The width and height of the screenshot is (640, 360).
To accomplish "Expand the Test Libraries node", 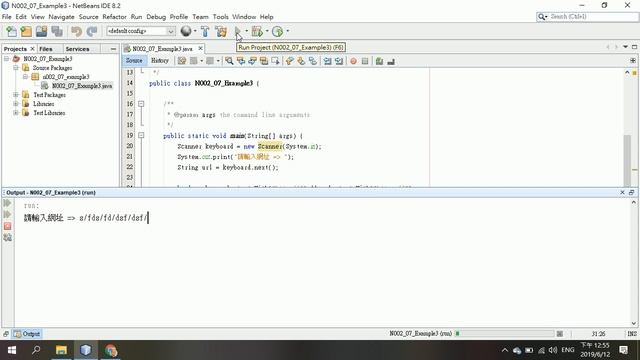I will point(16,113).
